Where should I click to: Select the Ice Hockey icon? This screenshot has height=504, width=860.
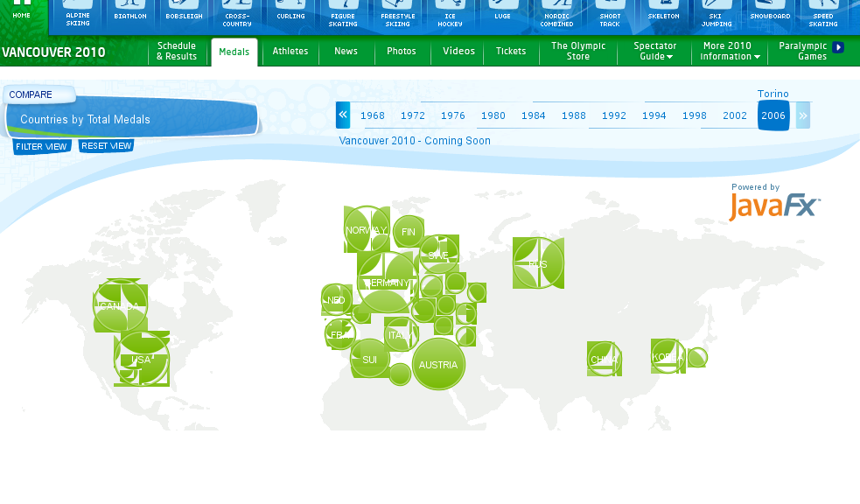click(x=450, y=15)
